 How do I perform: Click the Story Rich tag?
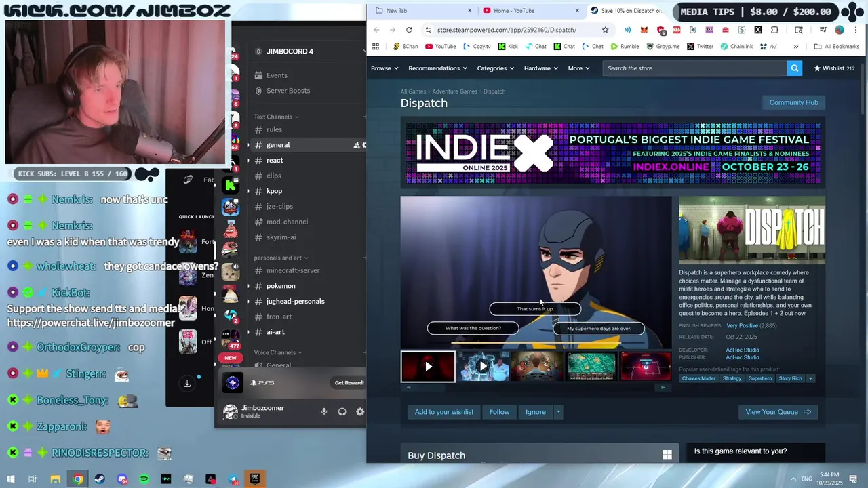pos(790,378)
